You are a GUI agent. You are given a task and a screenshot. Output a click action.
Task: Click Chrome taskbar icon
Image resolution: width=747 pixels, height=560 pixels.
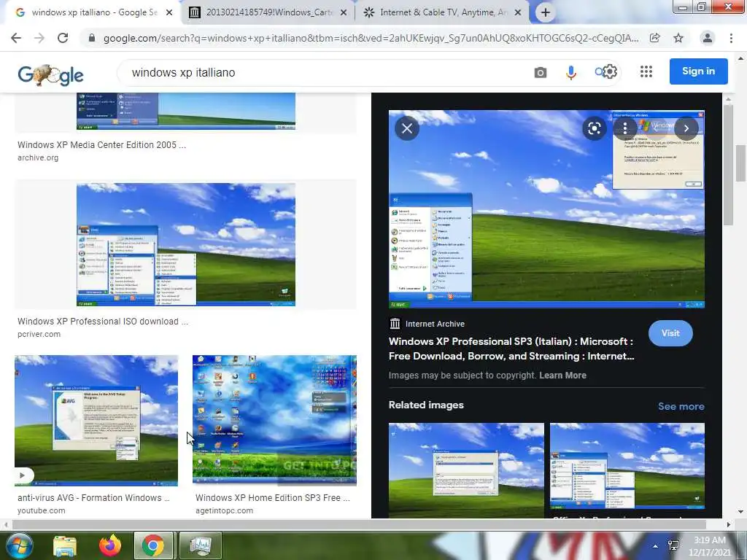click(153, 545)
